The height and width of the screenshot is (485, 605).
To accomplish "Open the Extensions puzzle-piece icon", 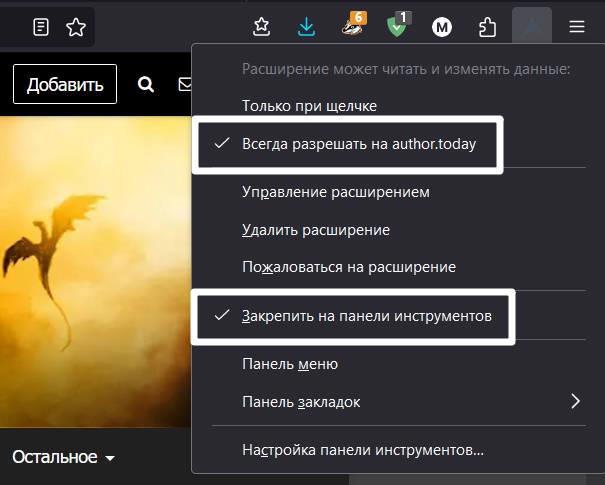I will pyautogui.click(x=487, y=27).
